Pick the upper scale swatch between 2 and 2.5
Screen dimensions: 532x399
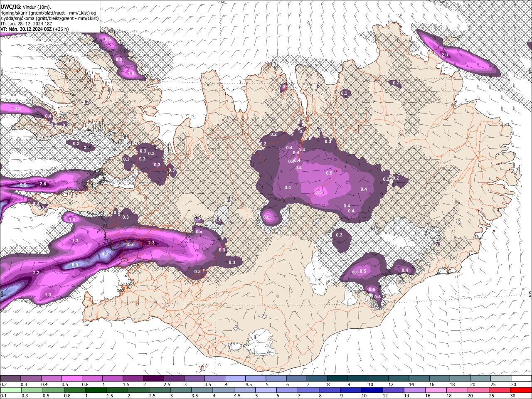click(153, 379)
